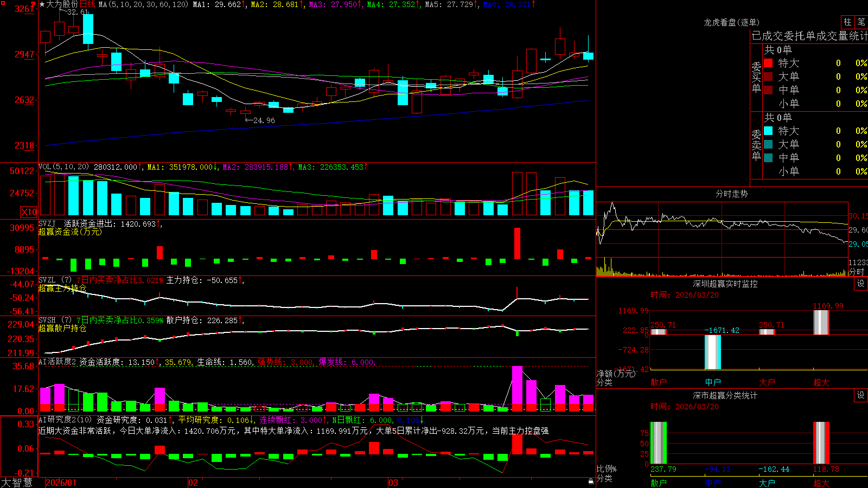Click the 委卖单 section label
This screenshot has width=868, height=488.
point(756,145)
